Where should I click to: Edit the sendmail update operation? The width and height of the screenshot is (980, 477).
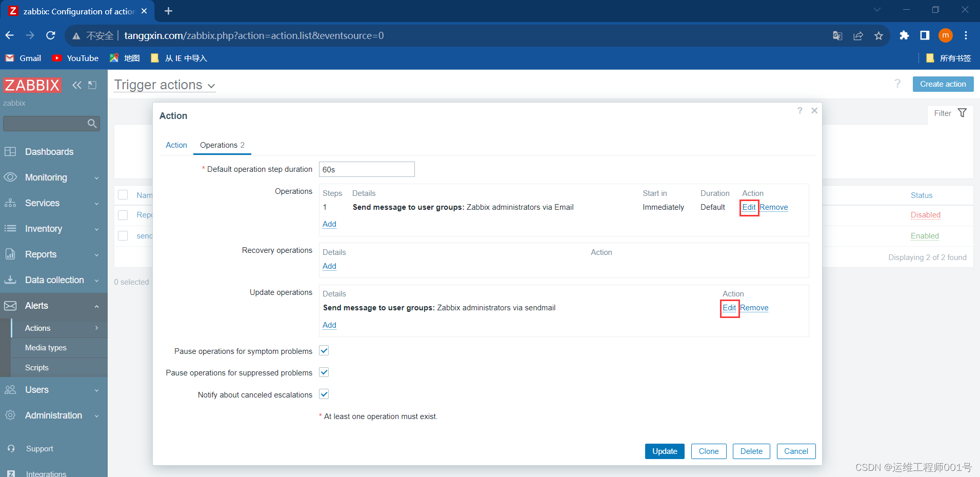point(729,308)
